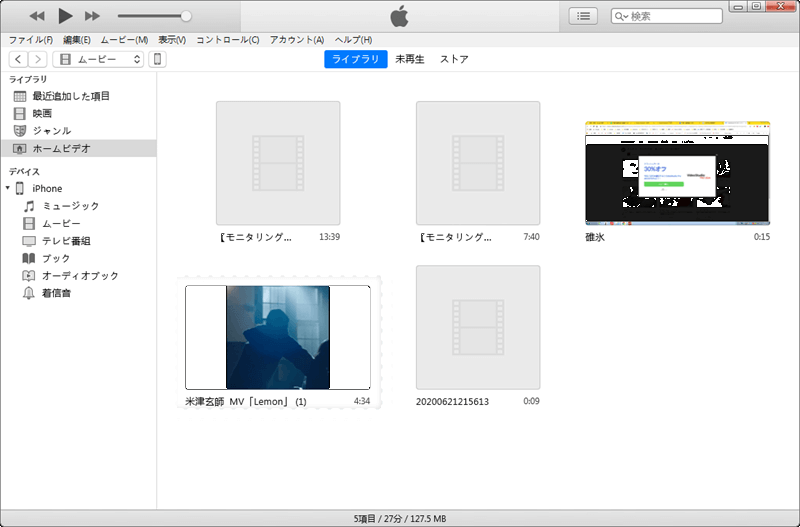
Task: Click the back navigation arrow
Action: (18, 60)
